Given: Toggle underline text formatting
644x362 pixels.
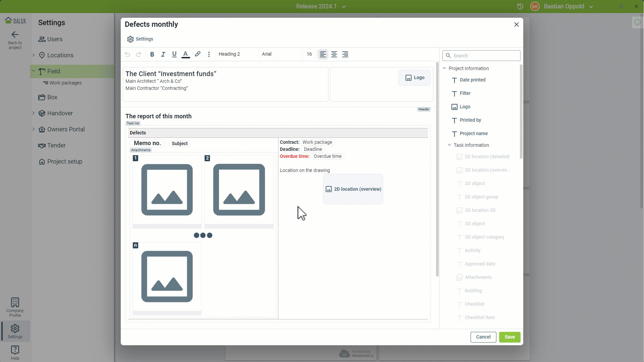Looking at the screenshot, I should pos(174,54).
